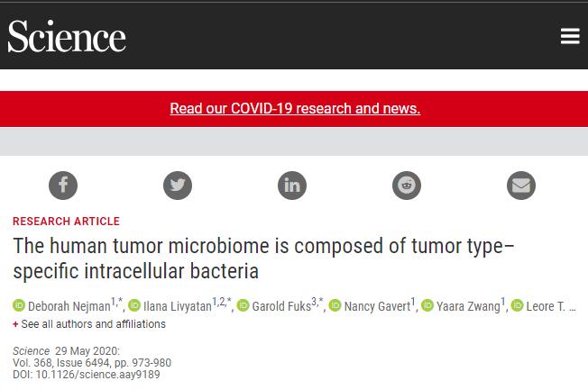Share article on LinkedIn

click(x=292, y=186)
